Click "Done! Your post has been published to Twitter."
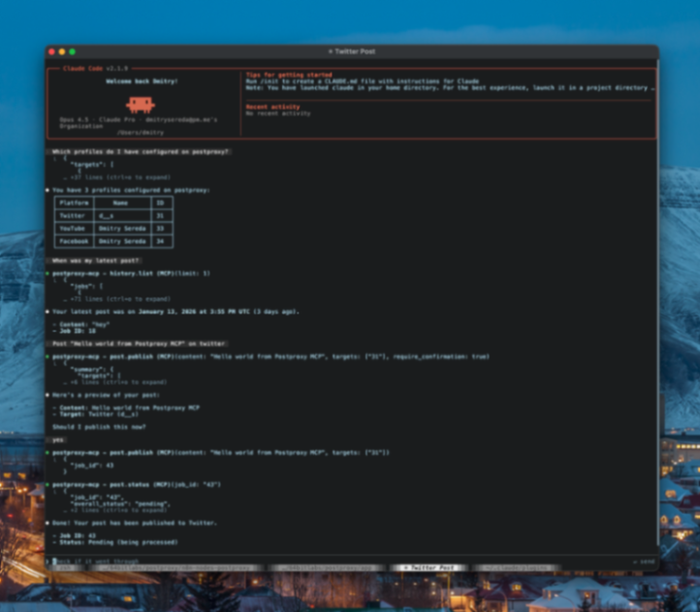700x612 pixels. tap(135, 523)
